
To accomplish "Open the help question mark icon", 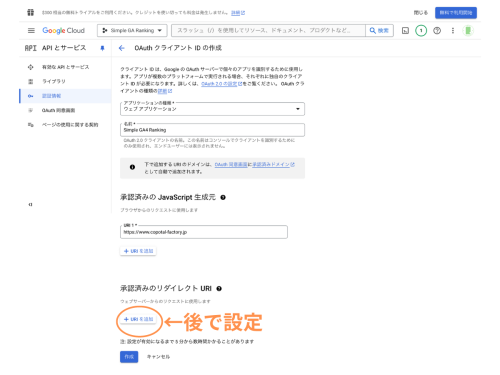I will click(437, 31).
